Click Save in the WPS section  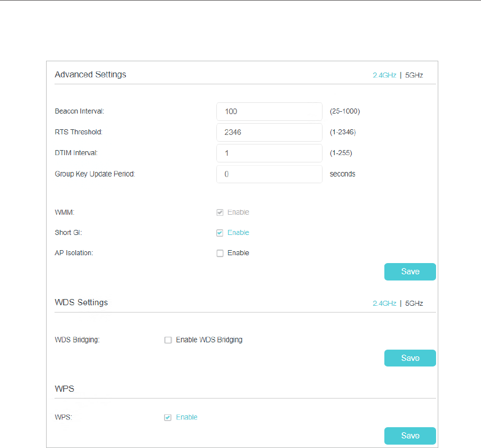tap(410, 436)
